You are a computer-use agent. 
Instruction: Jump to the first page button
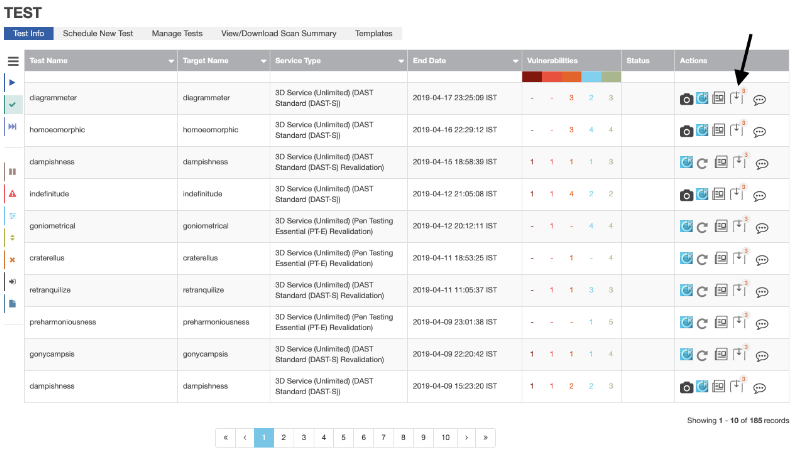coord(226,437)
